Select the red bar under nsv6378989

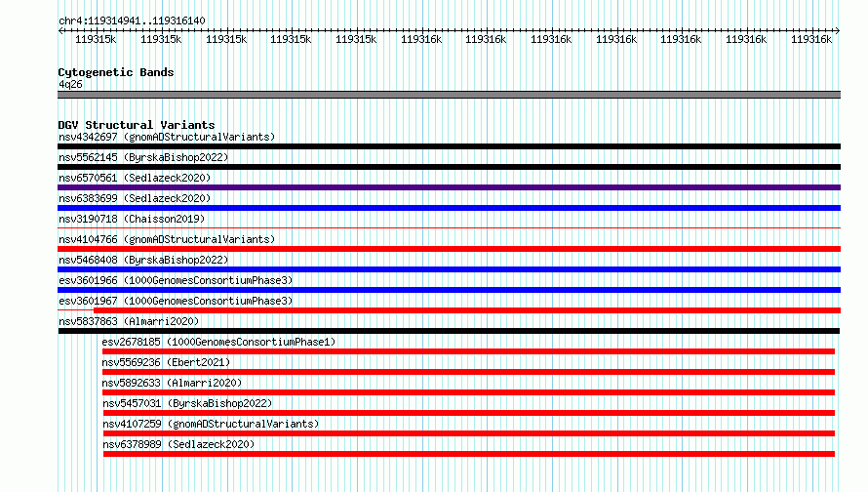pos(469,454)
